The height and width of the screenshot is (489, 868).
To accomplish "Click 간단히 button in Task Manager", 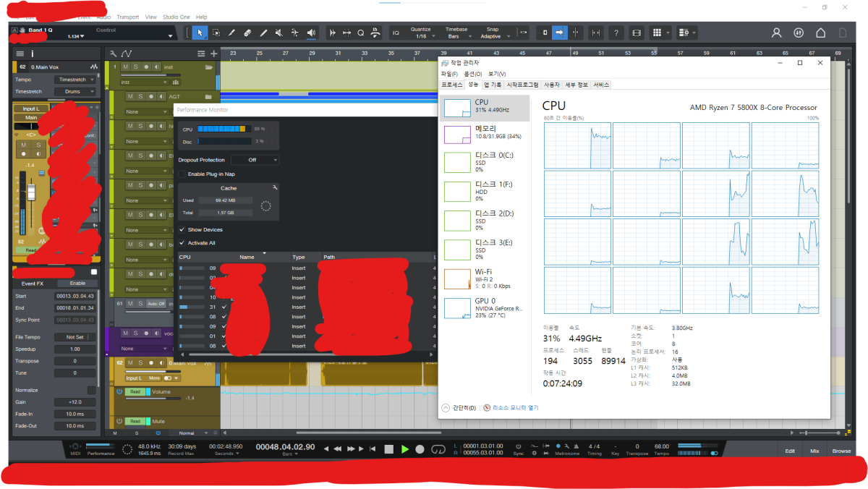I will (460, 408).
